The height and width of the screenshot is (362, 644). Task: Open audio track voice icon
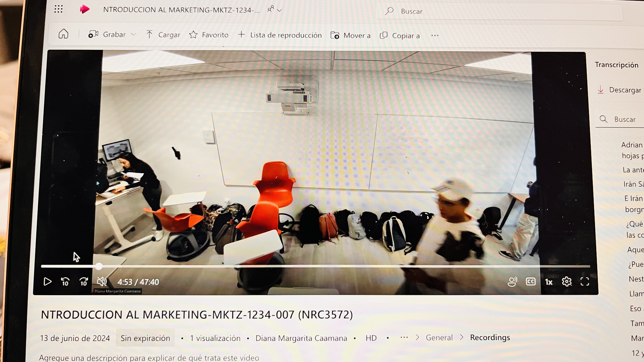(x=512, y=282)
